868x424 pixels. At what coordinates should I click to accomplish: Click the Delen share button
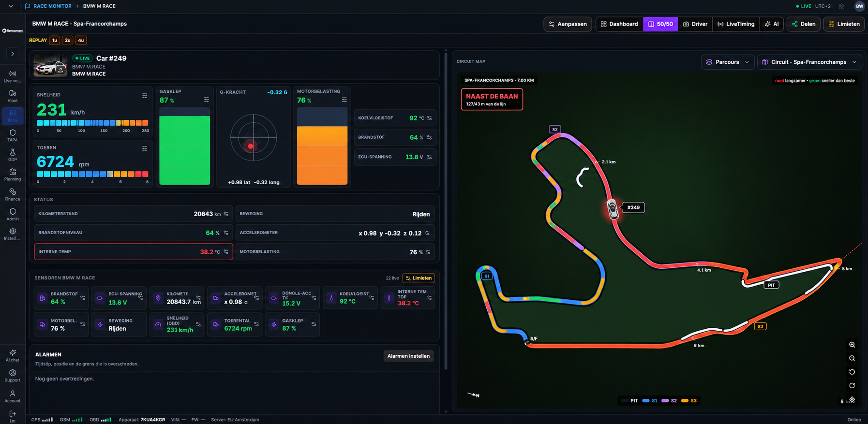(x=803, y=24)
